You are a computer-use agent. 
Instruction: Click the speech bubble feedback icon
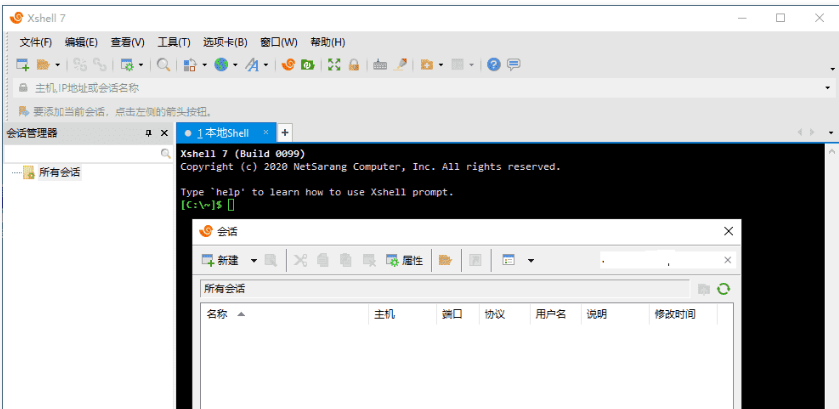[x=514, y=65]
